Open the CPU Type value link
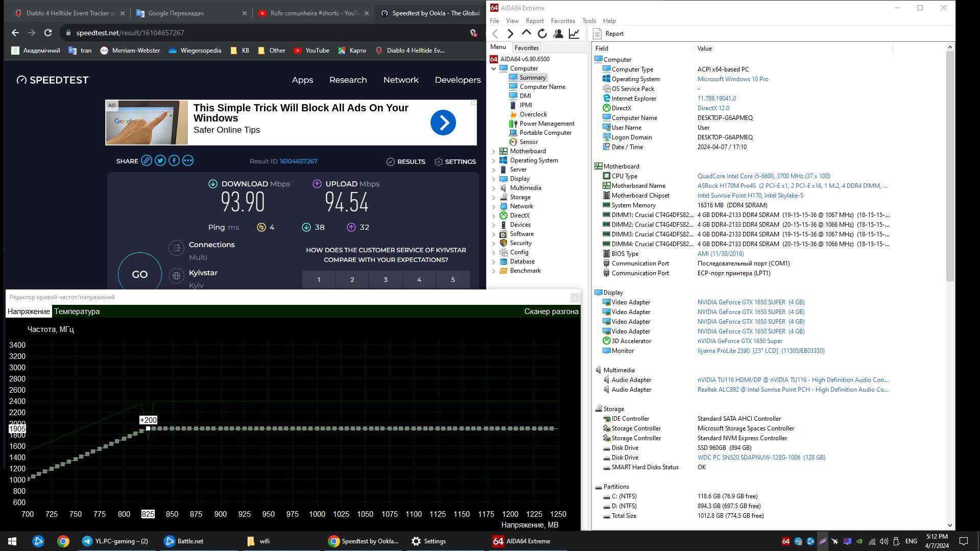Screen dimensions: 980x551 pos(763,176)
